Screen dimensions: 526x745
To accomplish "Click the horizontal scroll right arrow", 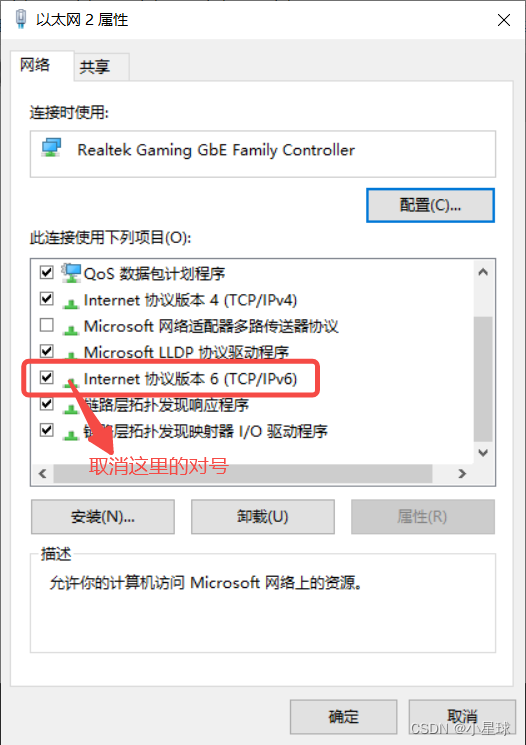I will tap(462, 474).
